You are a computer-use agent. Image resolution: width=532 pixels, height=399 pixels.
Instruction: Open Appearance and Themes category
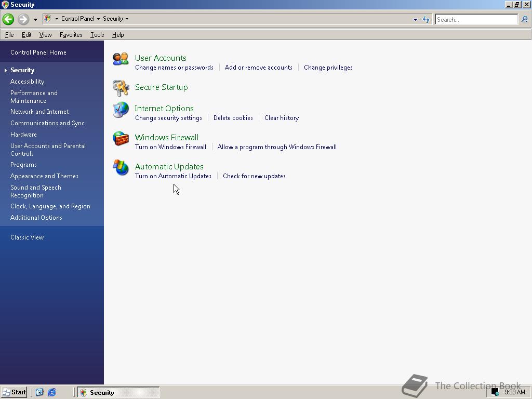[44, 176]
